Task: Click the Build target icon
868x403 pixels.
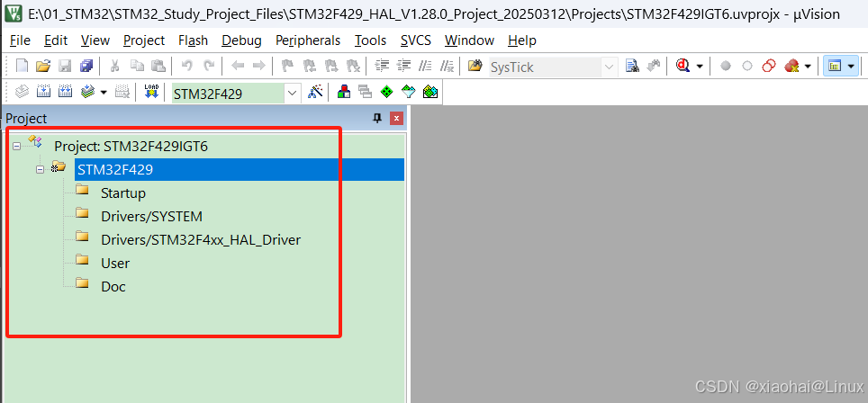Action: tap(43, 91)
